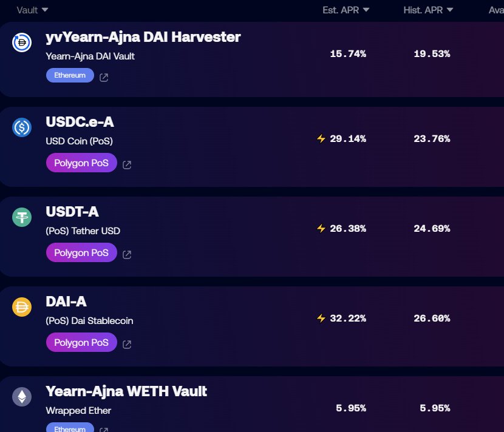Click the Tether USDT token icon
504x432 pixels.
tap(22, 217)
